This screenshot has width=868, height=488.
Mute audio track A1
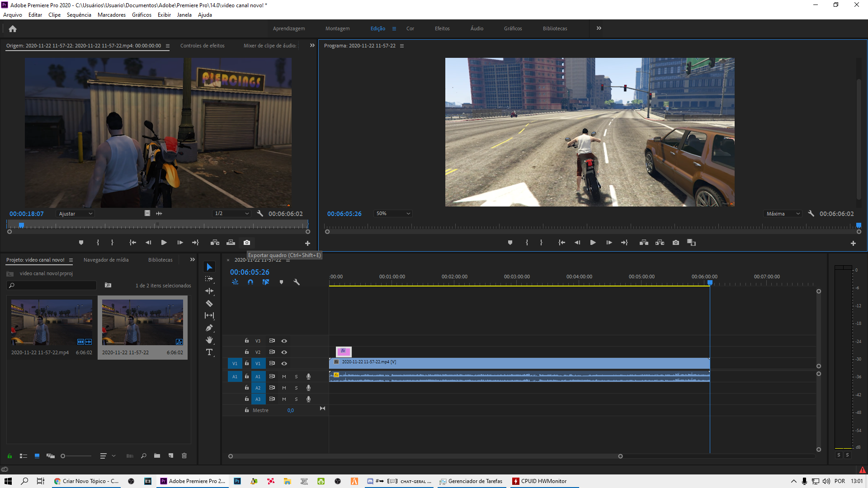pyautogui.click(x=284, y=376)
